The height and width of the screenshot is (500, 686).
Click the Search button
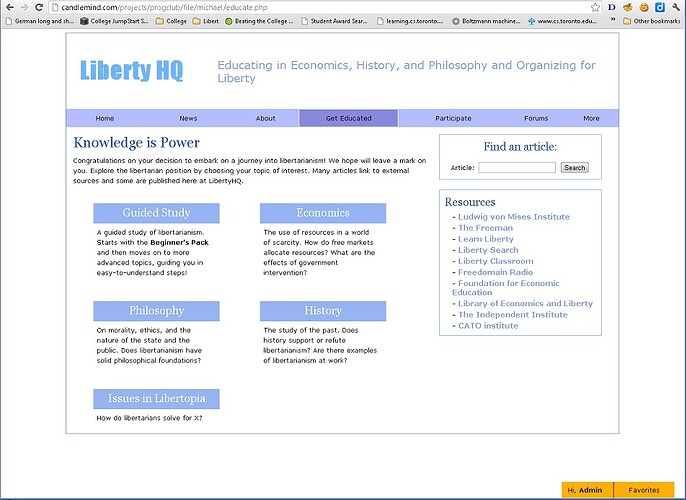click(574, 168)
